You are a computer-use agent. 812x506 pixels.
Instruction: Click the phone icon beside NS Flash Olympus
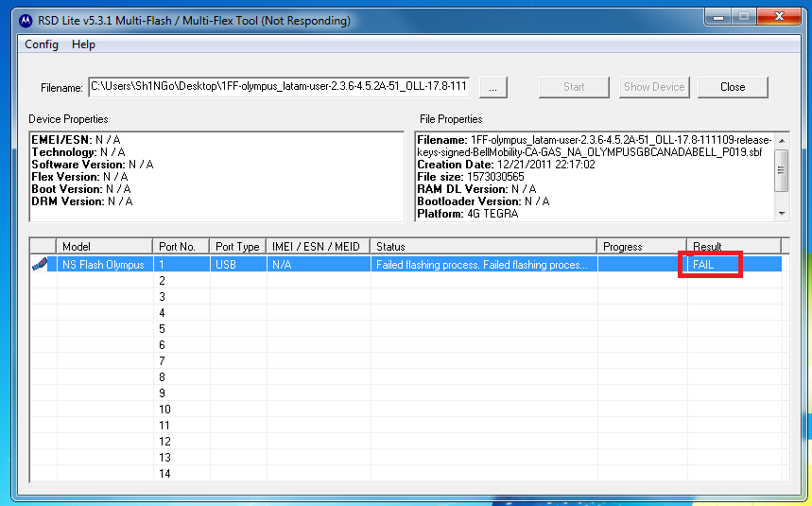pos(40,264)
